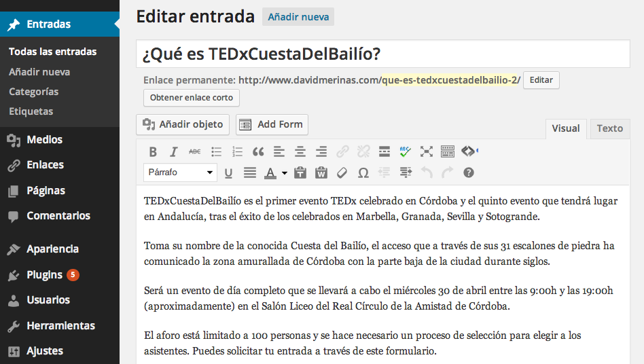Toggle the kitchen sink toolbar
The width and height of the screenshot is (644, 364).
[x=447, y=152]
